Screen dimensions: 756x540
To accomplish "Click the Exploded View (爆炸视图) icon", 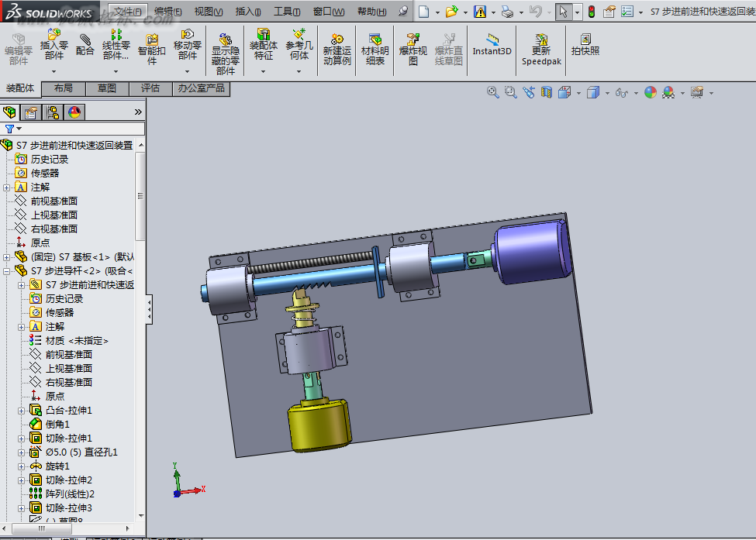I will (x=413, y=50).
